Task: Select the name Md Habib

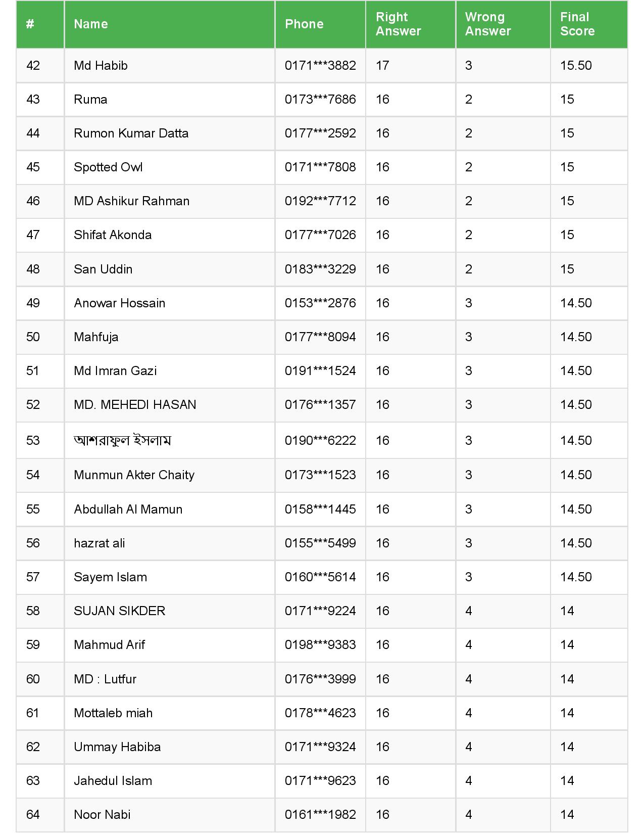Action: (101, 66)
